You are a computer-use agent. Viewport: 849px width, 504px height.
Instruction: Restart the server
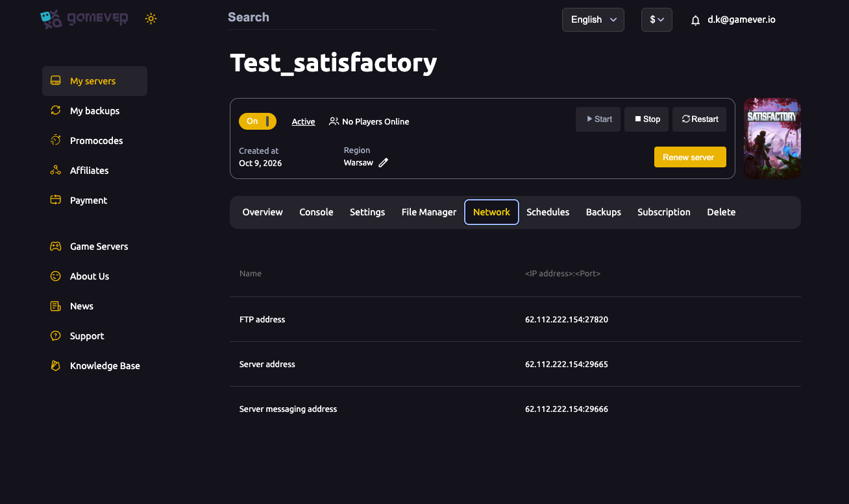pyautogui.click(x=700, y=119)
